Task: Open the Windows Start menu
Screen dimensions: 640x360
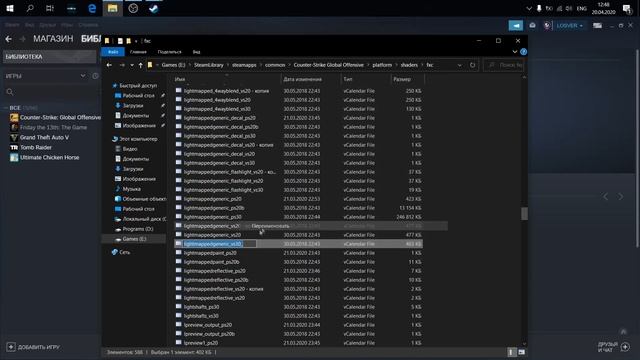Action: click(10, 8)
